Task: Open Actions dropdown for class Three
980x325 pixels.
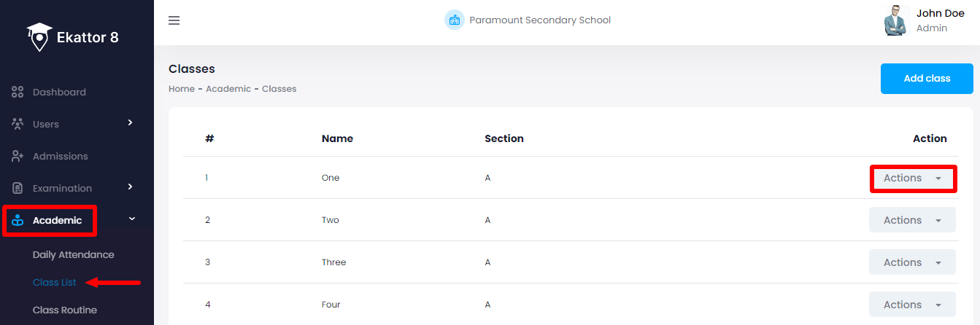Action: (912, 262)
